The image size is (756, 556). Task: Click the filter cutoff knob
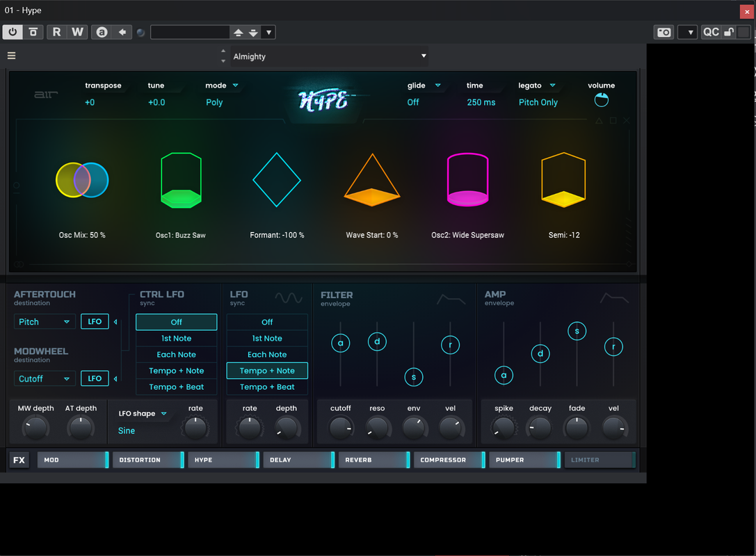340,428
